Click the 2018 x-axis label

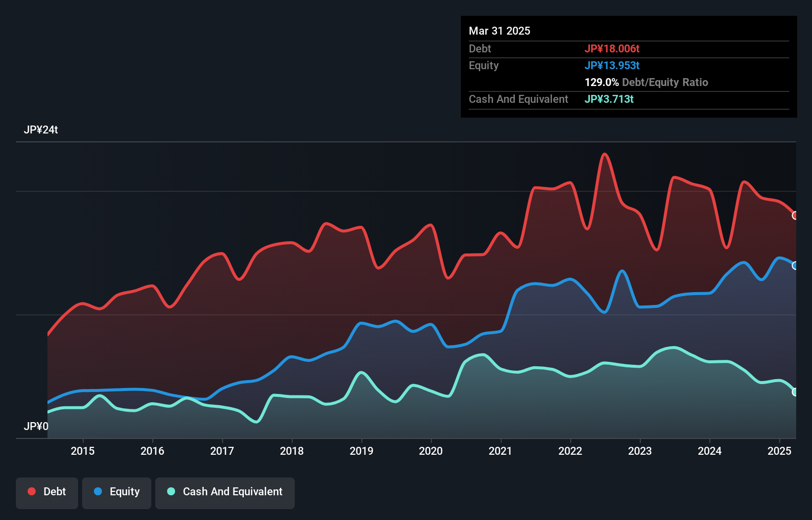tap(292, 451)
